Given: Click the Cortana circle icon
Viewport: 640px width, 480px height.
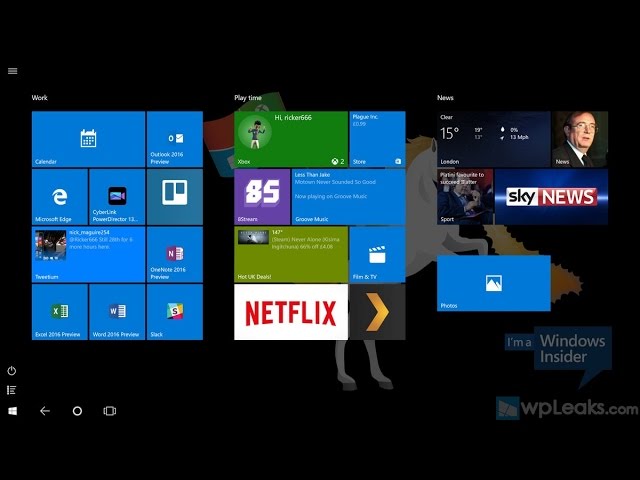Looking at the screenshot, I should (77, 411).
